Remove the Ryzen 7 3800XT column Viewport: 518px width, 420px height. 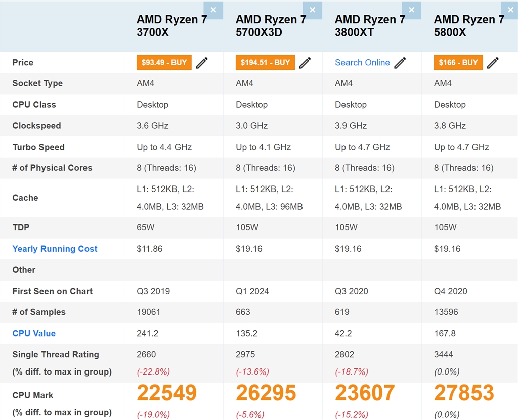[411, 10]
